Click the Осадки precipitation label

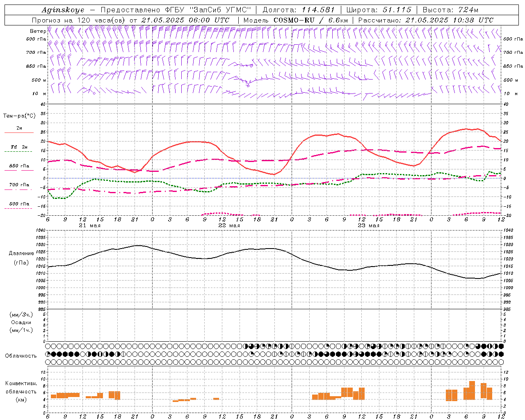21,322
